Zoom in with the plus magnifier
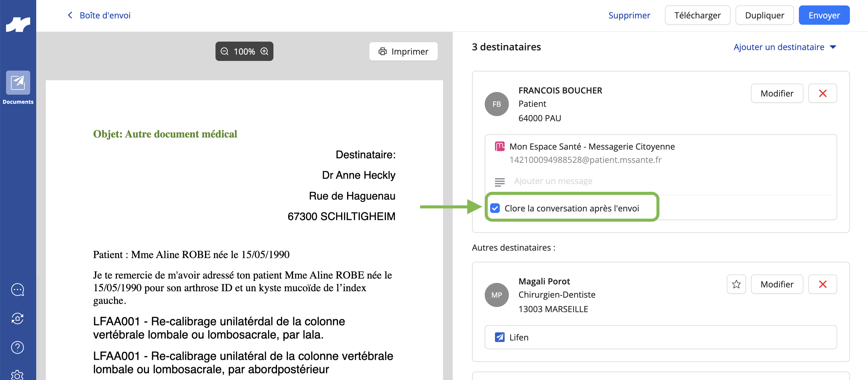The width and height of the screenshot is (868, 380). click(264, 51)
